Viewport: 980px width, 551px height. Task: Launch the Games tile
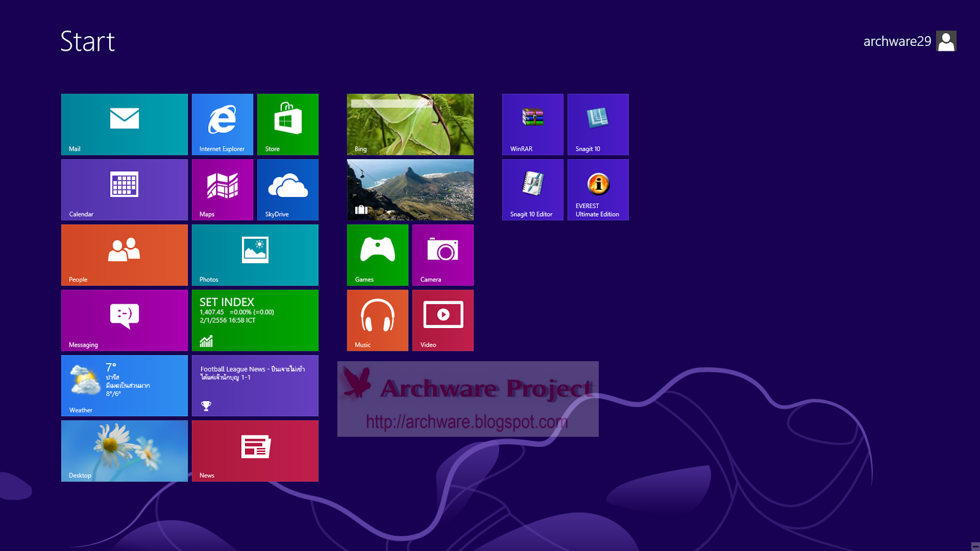click(x=378, y=255)
